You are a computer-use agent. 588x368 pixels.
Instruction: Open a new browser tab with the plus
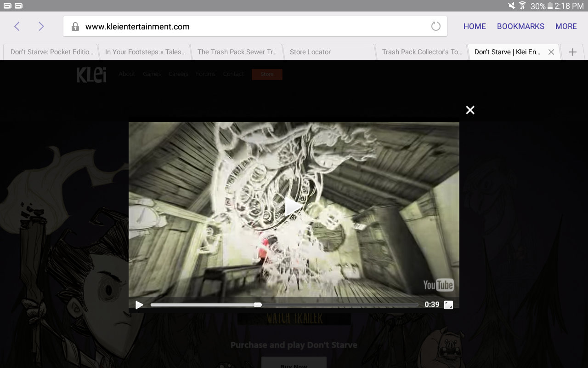pyautogui.click(x=573, y=52)
